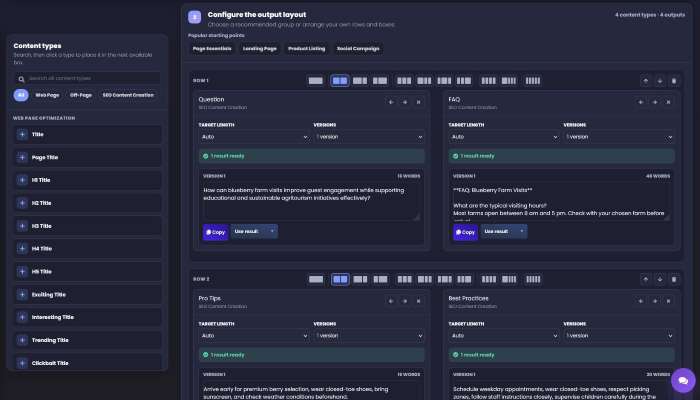This screenshot has height=400, width=700.
Task: Copy the FAQ result
Action: pyautogui.click(x=466, y=232)
